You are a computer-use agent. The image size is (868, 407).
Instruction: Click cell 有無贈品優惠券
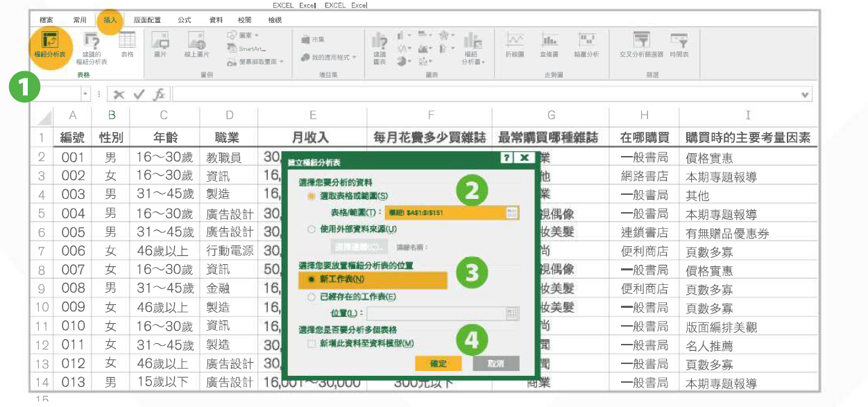[748, 233]
